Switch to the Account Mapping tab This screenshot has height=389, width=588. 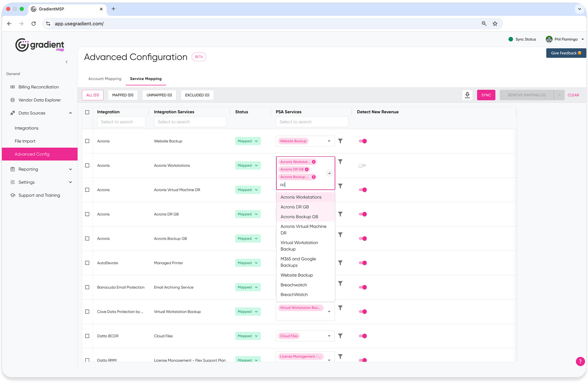point(105,79)
